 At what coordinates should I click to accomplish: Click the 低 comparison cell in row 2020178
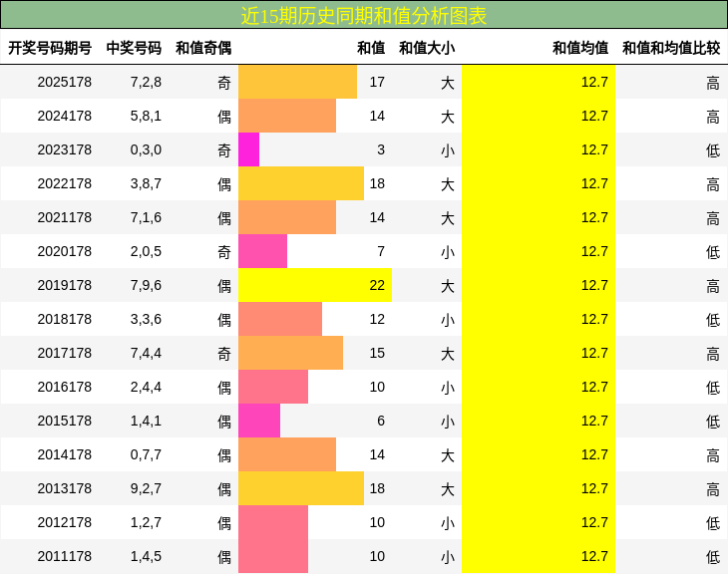pyautogui.click(x=713, y=252)
